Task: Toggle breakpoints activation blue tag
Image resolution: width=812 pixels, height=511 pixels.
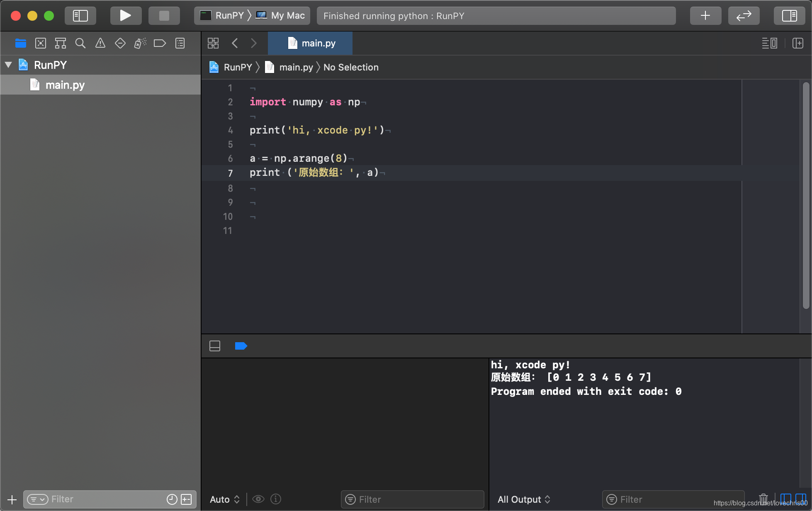Action: tap(241, 346)
